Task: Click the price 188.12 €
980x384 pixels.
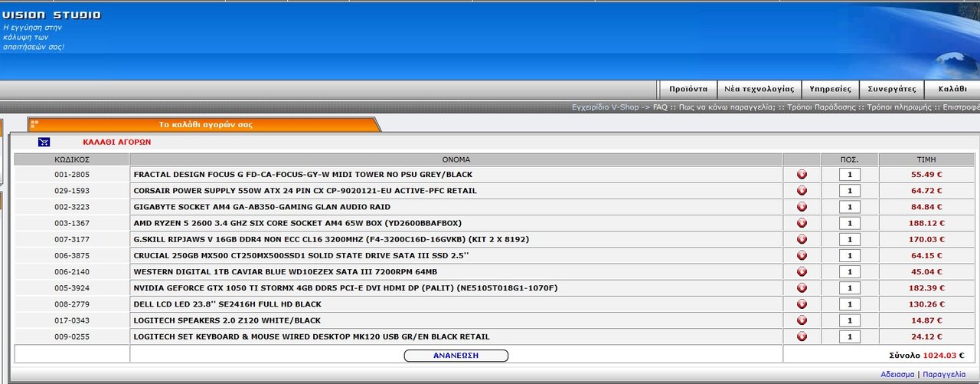Action: pos(926,223)
